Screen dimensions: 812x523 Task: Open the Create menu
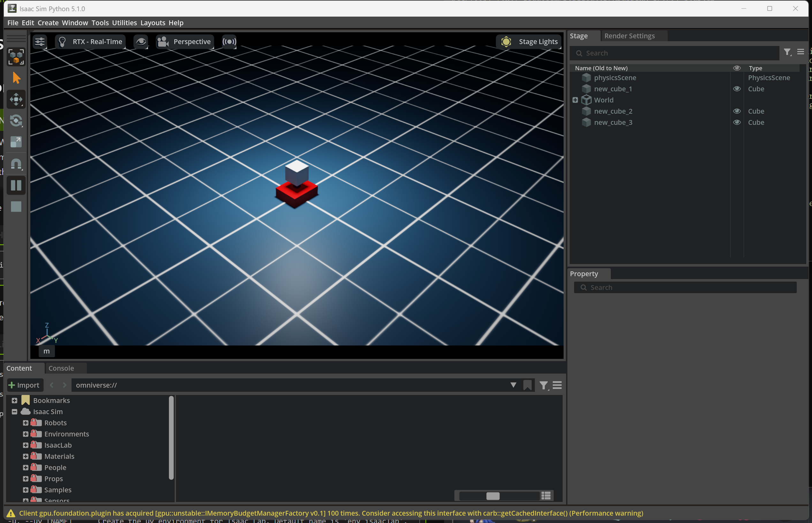48,23
